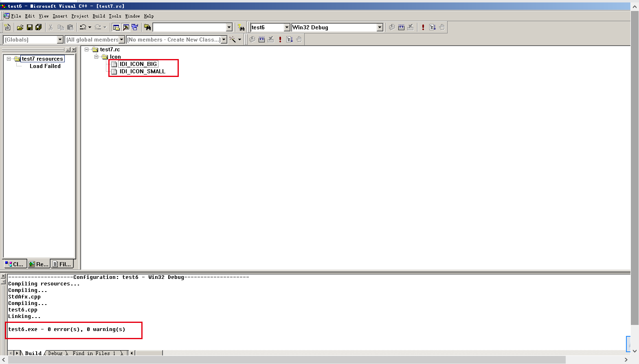The image size is (639, 364).
Task: Open the Win32 Debug configuration dropdown
Action: point(380,27)
